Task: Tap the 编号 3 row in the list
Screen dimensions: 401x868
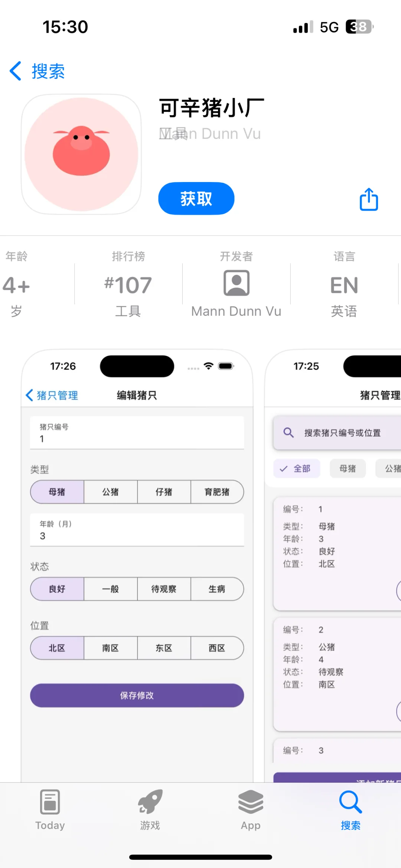Action: coord(337,750)
